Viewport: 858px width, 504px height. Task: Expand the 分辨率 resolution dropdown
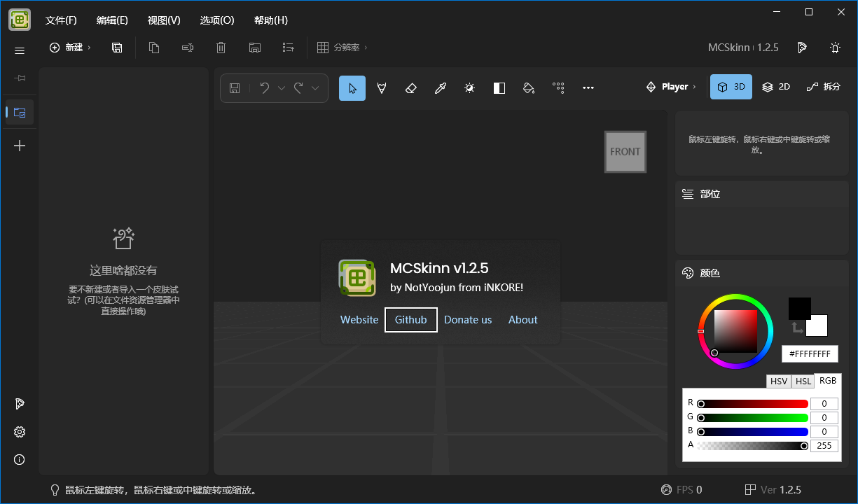click(342, 48)
